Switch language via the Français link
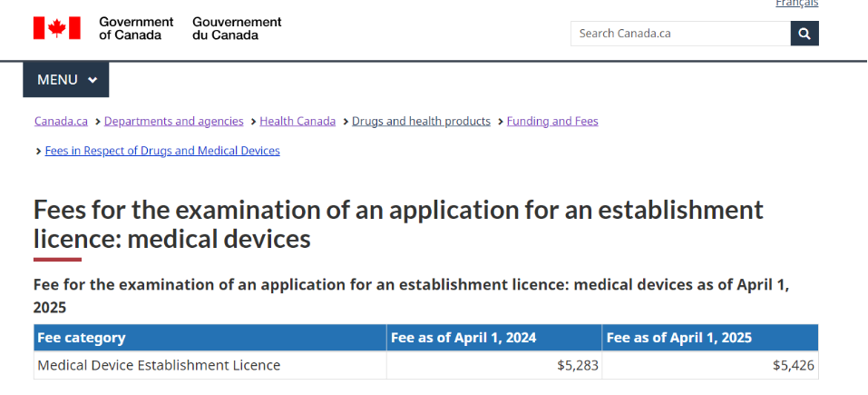The height and width of the screenshot is (395, 868). point(796,4)
